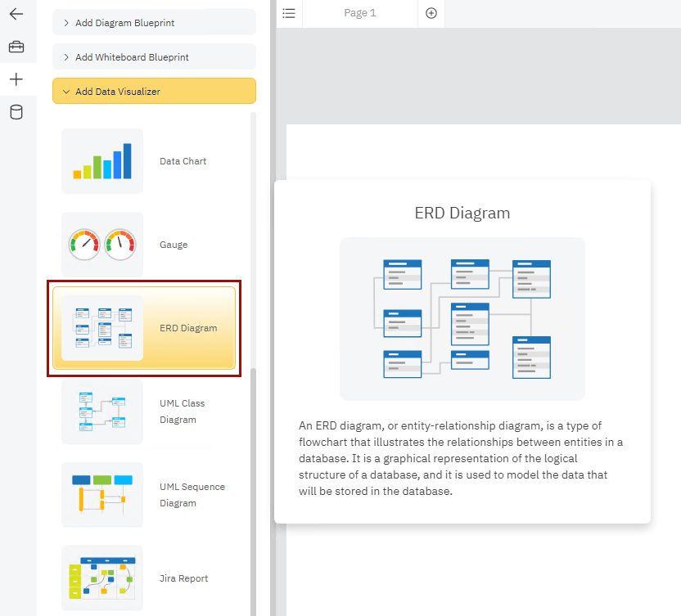Viewport: 681px width, 616px height.
Task: Click the back arrow icon
Action: (x=16, y=14)
